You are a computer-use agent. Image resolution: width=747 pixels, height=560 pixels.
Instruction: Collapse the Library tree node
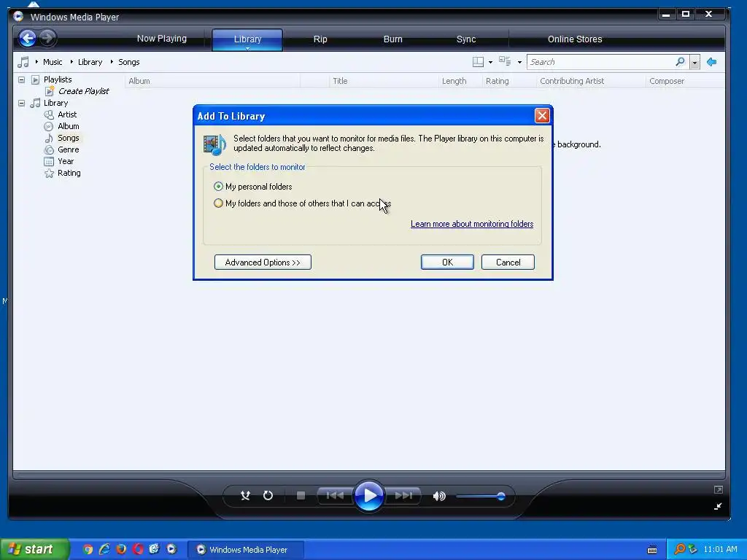click(21, 103)
